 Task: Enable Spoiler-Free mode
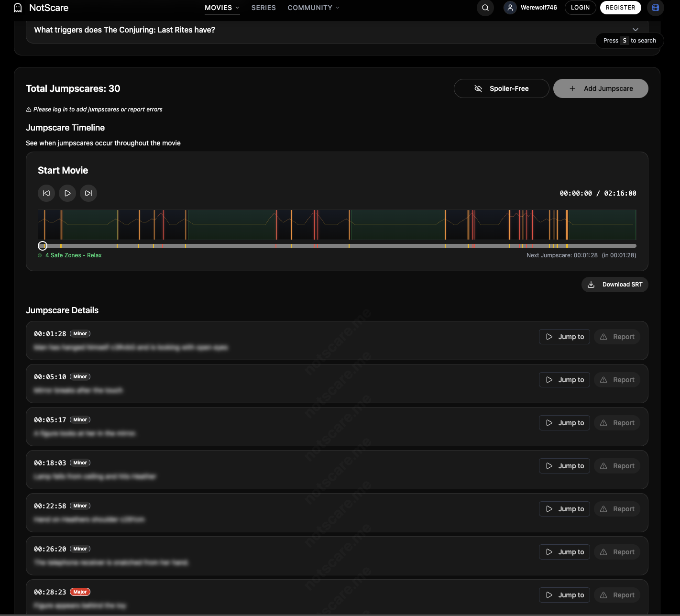(x=501, y=88)
